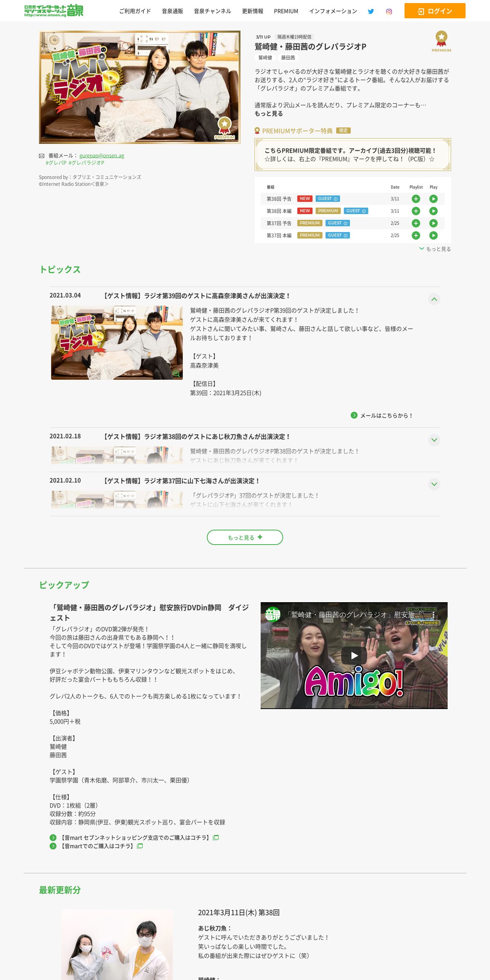490x980 pixels.
Task: Add 第37回 予告 to playlist
Action: tap(416, 223)
